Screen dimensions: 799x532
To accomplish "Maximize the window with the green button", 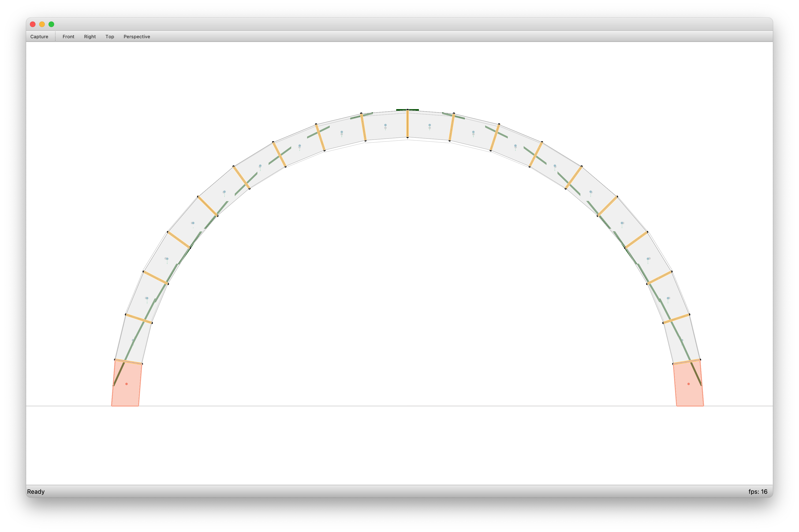I will point(51,24).
